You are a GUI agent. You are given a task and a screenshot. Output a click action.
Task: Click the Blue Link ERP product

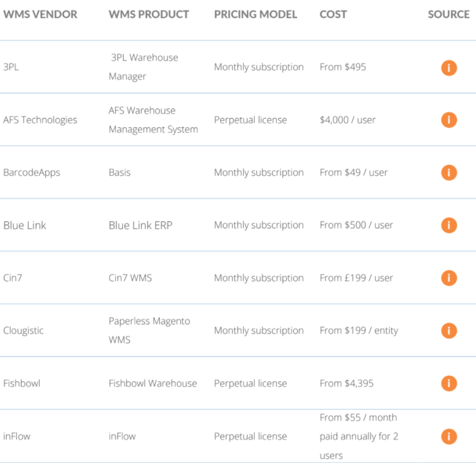tap(141, 225)
